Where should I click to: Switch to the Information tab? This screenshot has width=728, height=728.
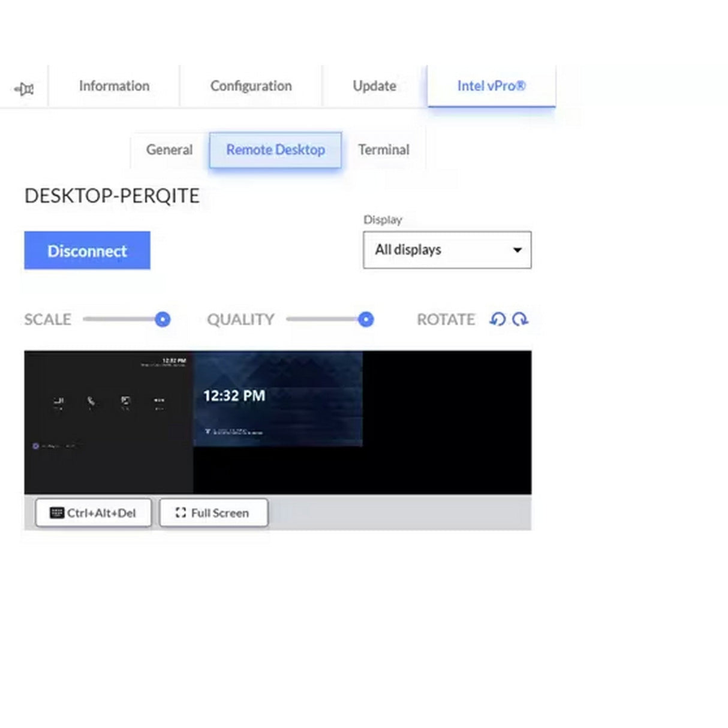pyautogui.click(x=114, y=86)
